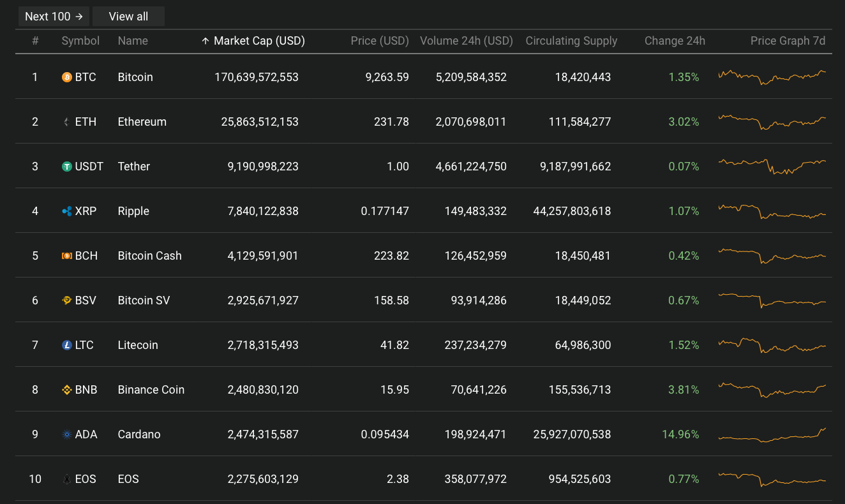The height and width of the screenshot is (504, 845).
Task: Click the BTC symbol text
Action: (x=86, y=77)
